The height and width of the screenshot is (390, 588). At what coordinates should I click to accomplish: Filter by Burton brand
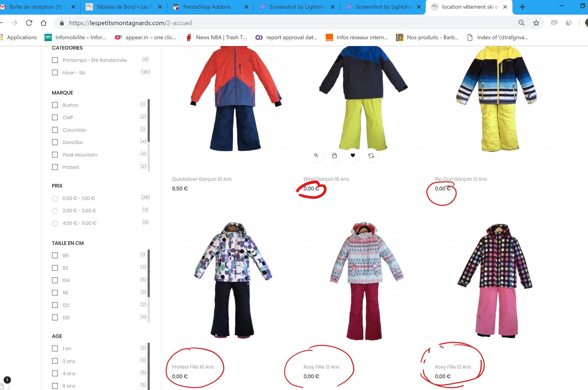pyautogui.click(x=55, y=105)
